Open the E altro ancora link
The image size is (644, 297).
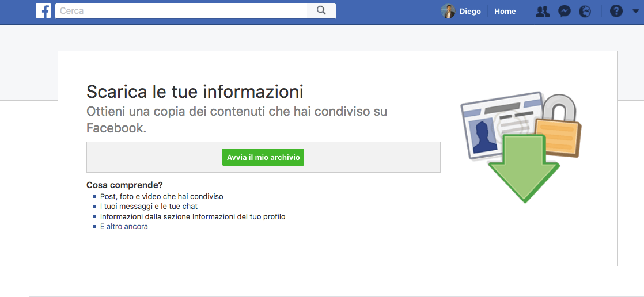pos(124,227)
